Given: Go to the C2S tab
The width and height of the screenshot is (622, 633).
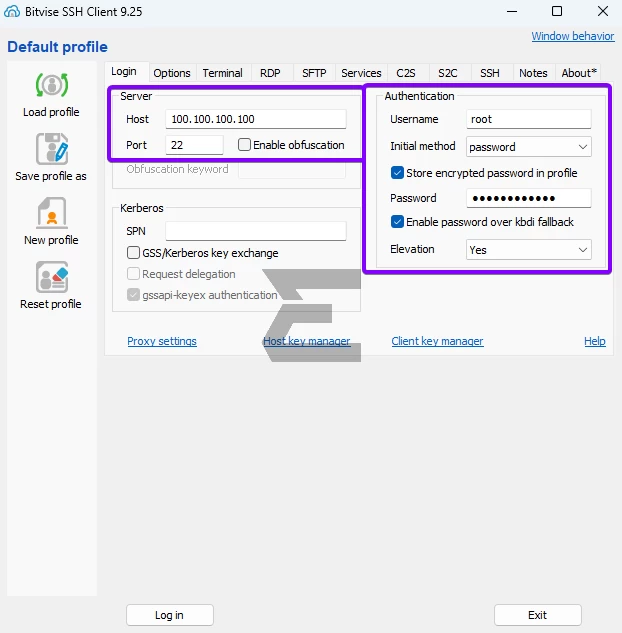Looking at the screenshot, I should (406, 73).
